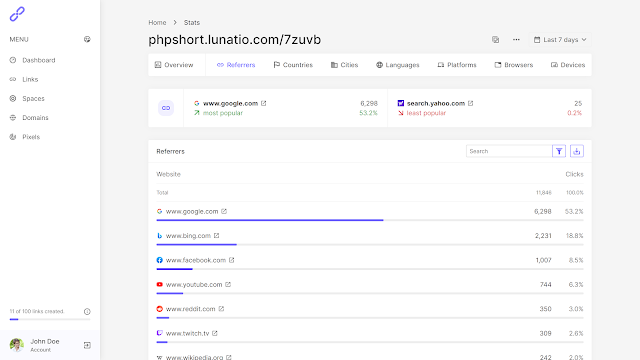Open www.facebook.com referrer link
Image resolution: width=640 pixels, height=360 pixels.
point(196,260)
